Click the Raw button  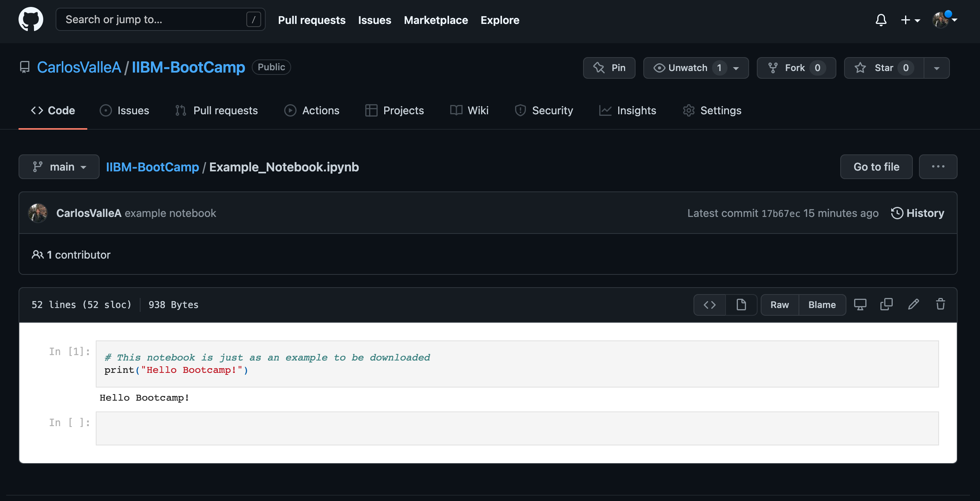pyautogui.click(x=779, y=305)
